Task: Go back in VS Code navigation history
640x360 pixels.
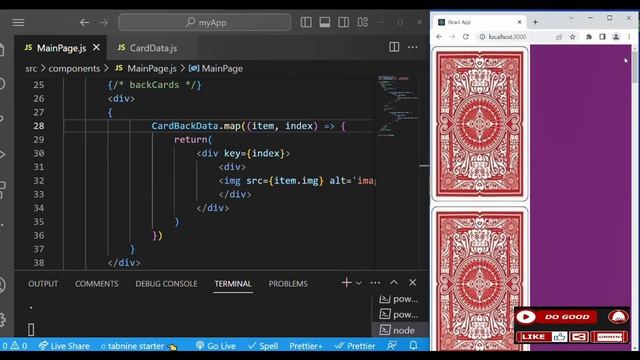Action: point(84,22)
